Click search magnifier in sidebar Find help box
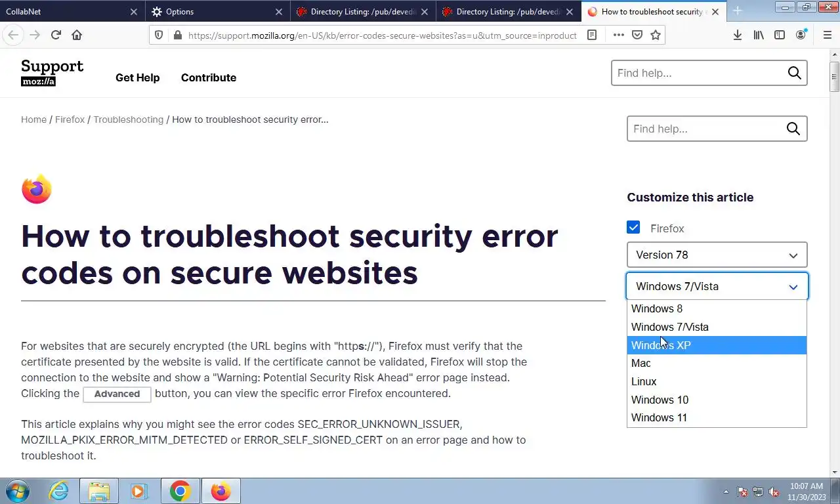The width and height of the screenshot is (840, 504). pos(793,129)
